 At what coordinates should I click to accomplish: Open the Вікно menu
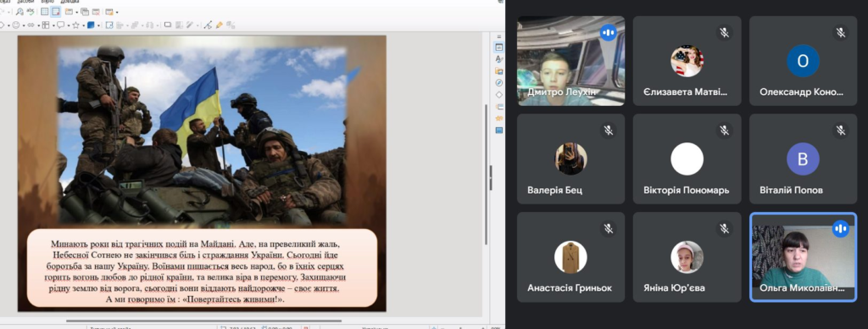[48, 2]
